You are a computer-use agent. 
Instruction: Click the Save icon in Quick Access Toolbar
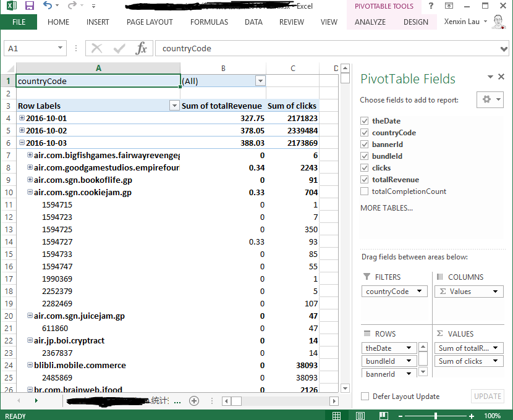tap(29, 6)
